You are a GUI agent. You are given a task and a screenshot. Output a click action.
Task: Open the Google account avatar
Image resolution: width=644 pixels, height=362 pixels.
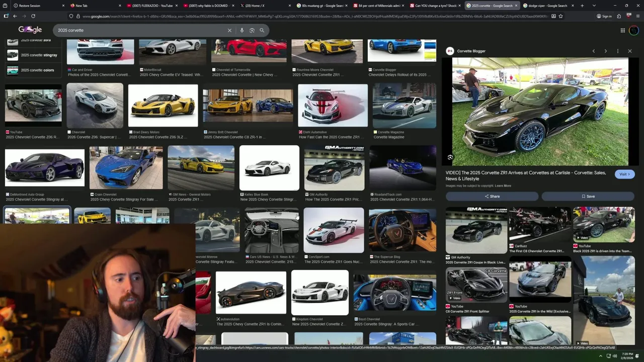point(633,30)
